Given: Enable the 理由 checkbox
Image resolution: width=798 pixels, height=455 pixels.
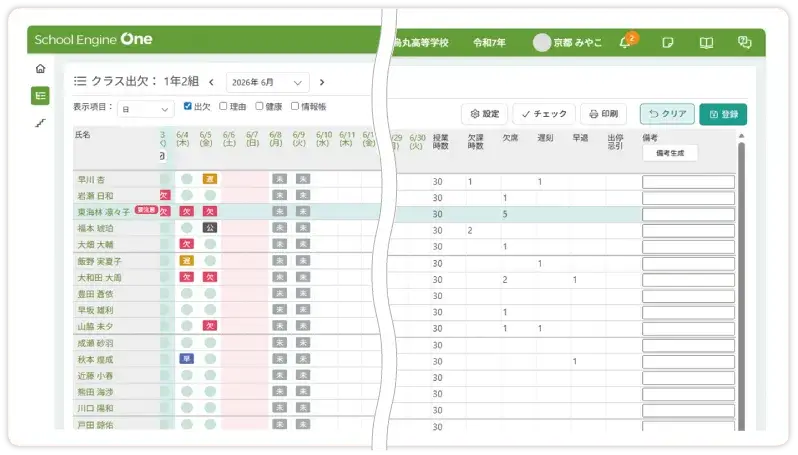Looking at the screenshot, I should [x=223, y=106].
